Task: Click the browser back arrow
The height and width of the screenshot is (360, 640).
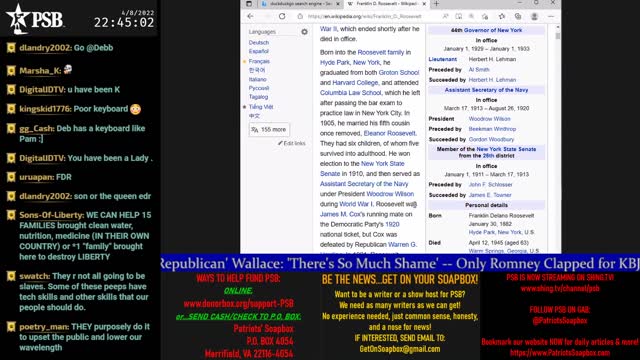Action: tap(250, 16)
